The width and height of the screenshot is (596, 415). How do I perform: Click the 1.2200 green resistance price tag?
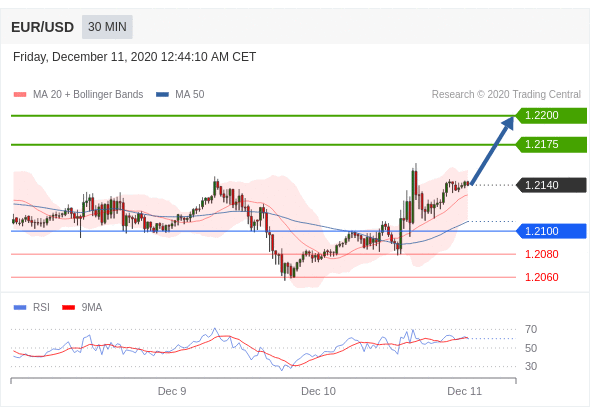[551, 115]
